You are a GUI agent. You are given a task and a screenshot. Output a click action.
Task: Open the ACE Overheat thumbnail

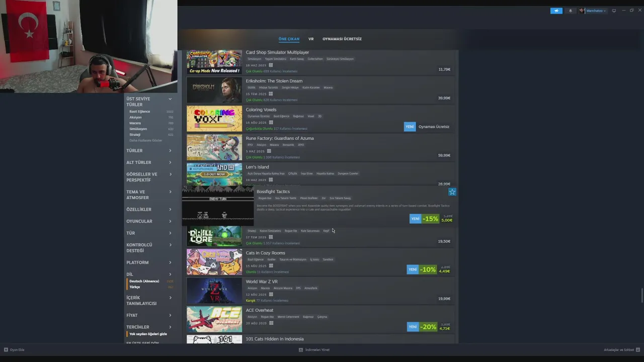pyautogui.click(x=214, y=319)
